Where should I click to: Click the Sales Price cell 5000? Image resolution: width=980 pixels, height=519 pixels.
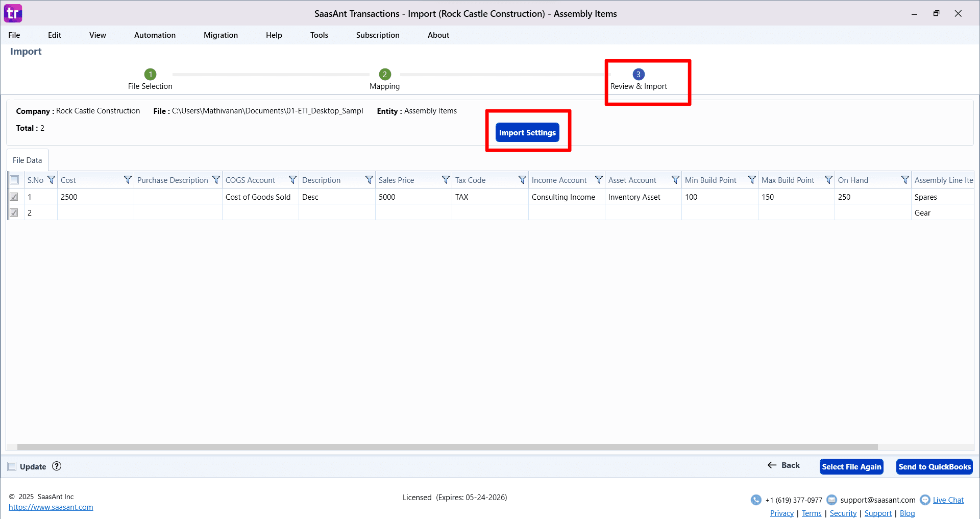(413, 197)
